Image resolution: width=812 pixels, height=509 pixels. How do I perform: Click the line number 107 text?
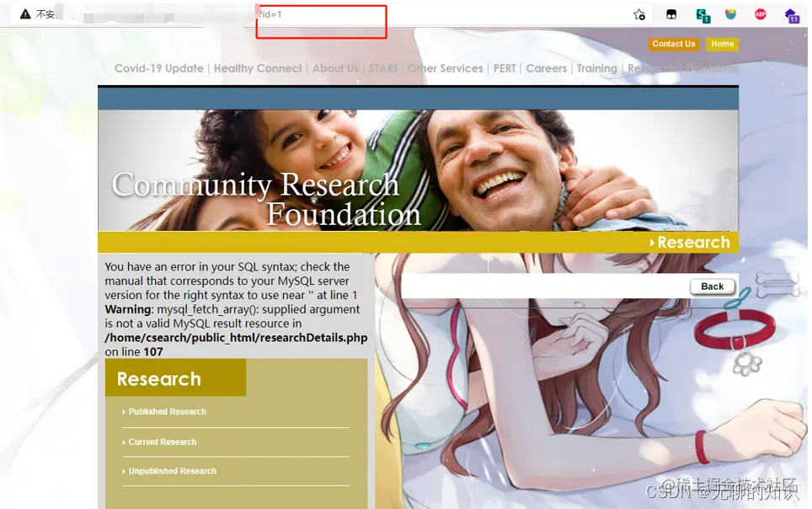coord(153,352)
